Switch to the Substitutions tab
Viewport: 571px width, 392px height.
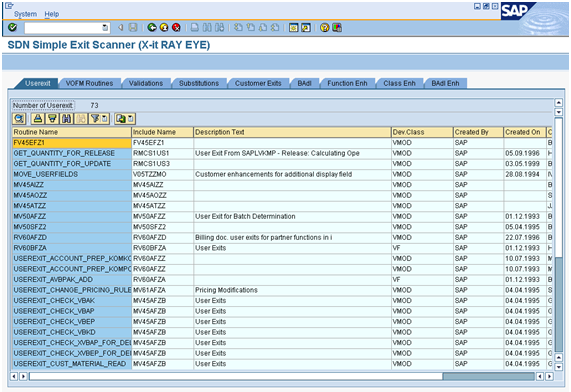[199, 83]
